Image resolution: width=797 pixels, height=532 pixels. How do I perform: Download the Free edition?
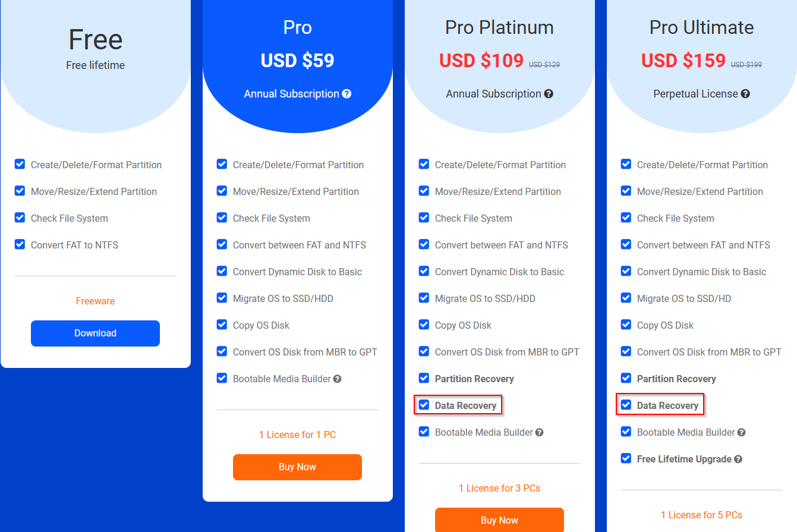pos(95,333)
